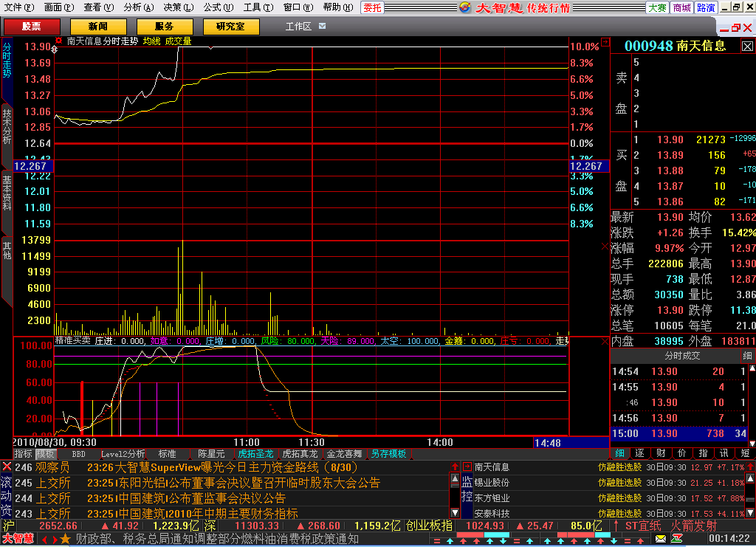Click the 另存模板 save template tab
The height and width of the screenshot is (547, 756).
[x=388, y=454]
